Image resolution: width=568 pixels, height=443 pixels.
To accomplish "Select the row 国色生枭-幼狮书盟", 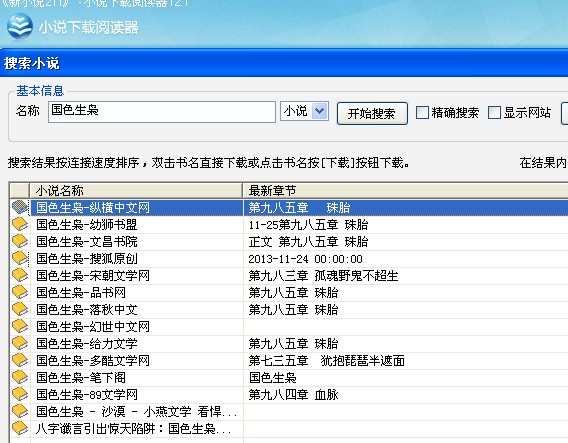I will click(288, 225).
